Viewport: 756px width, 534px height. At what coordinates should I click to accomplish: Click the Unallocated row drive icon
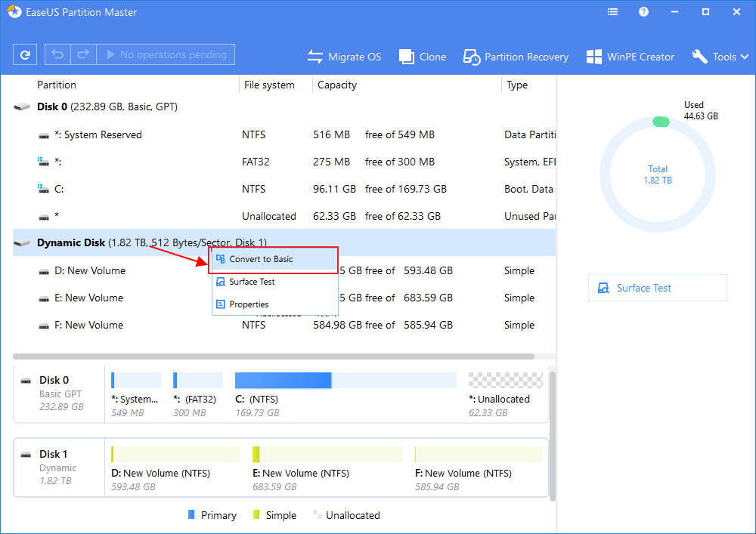point(44,218)
